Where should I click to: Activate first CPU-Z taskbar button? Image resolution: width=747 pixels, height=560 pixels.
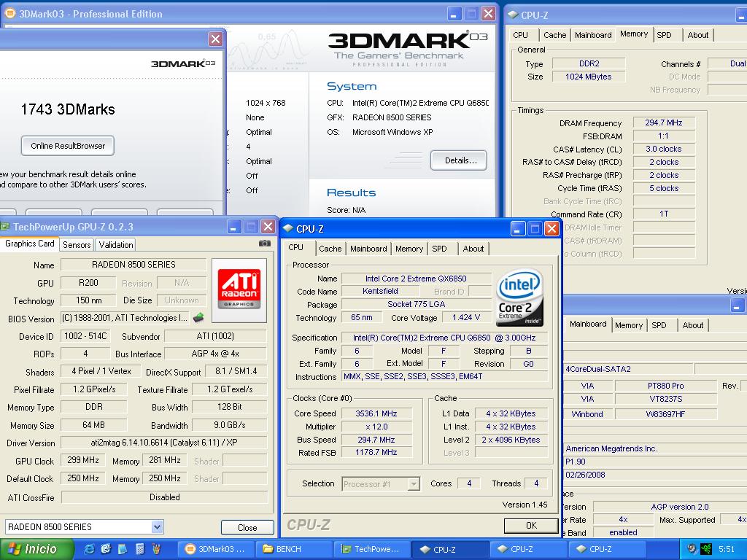click(x=449, y=549)
